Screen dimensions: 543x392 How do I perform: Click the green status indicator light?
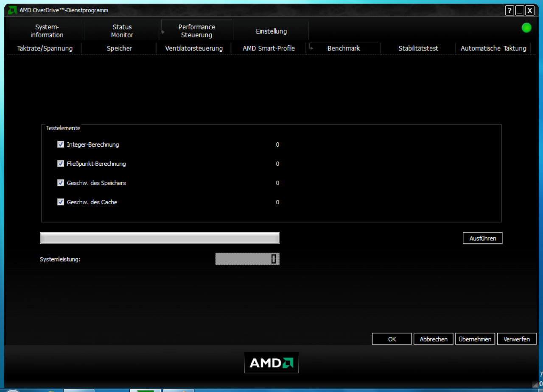[x=526, y=28]
